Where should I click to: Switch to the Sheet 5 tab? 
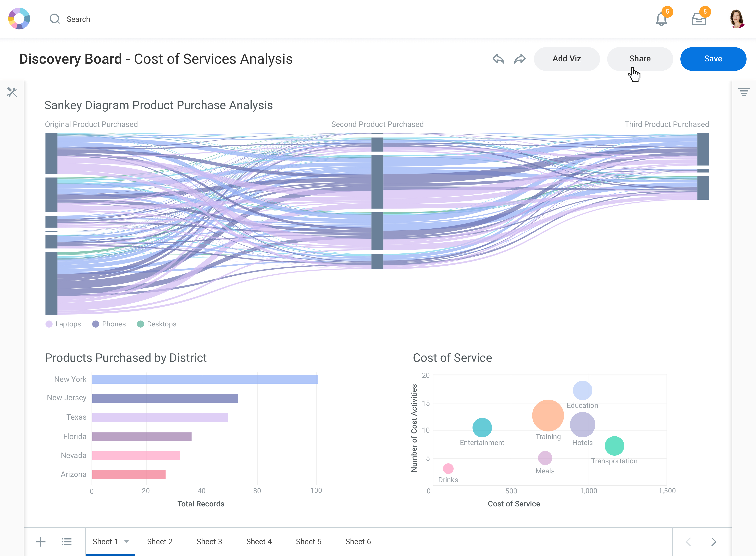point(309,541)
